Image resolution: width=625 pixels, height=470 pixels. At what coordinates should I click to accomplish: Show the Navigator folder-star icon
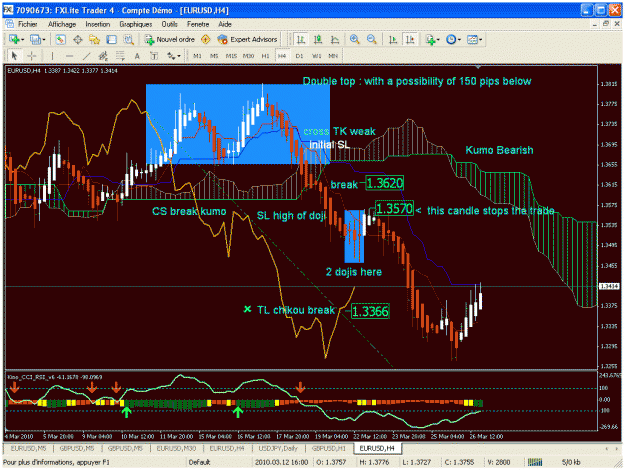click(x=94, y=39)
